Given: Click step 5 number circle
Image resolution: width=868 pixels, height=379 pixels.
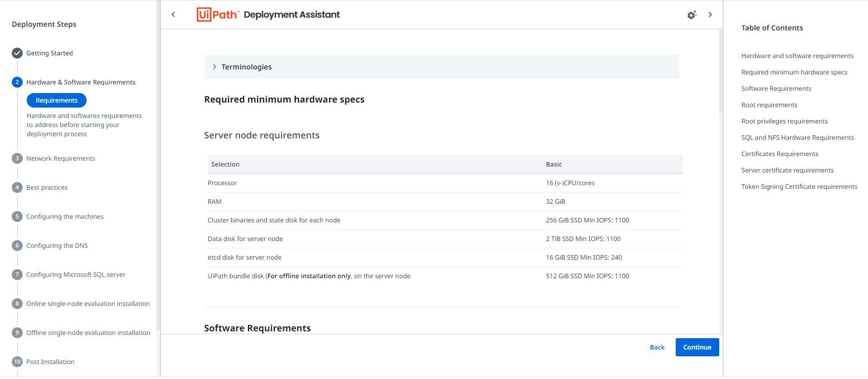Looking at the screenshot, I should (17, 217).
